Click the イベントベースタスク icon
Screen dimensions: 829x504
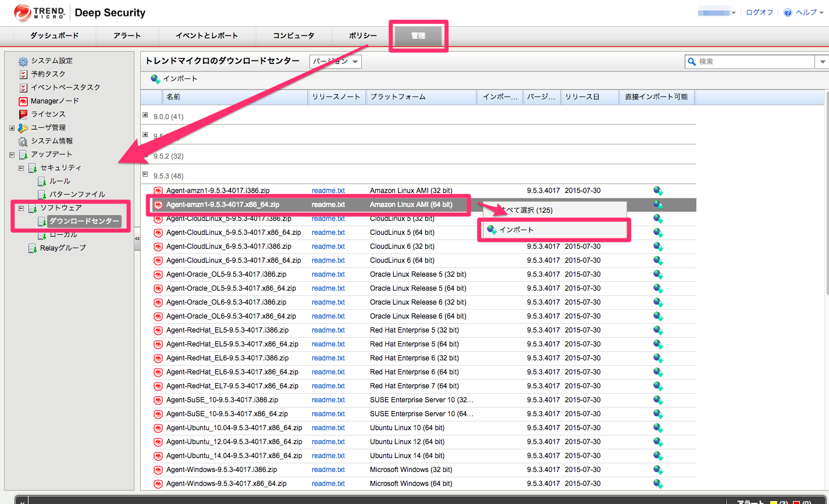(23, 87)
